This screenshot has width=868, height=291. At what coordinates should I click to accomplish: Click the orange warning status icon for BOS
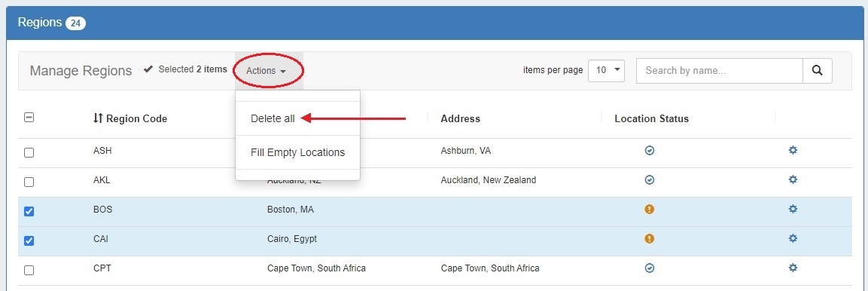[650, 209]
